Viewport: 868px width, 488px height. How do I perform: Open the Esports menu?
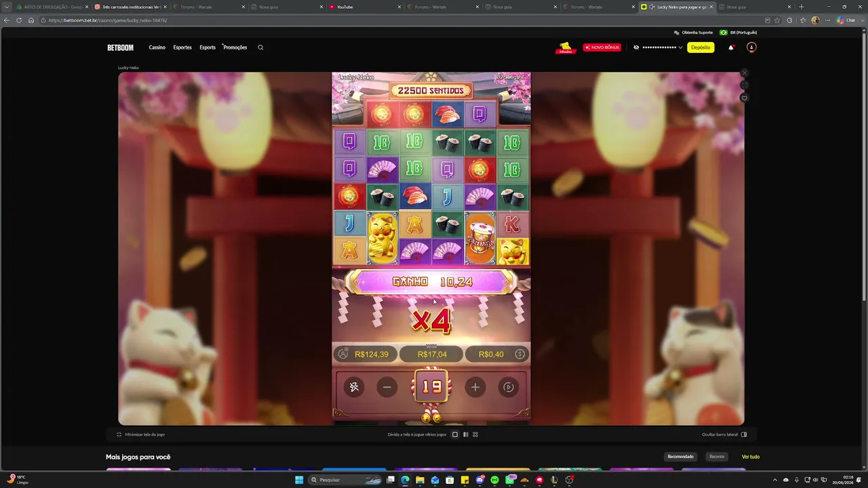208,47
